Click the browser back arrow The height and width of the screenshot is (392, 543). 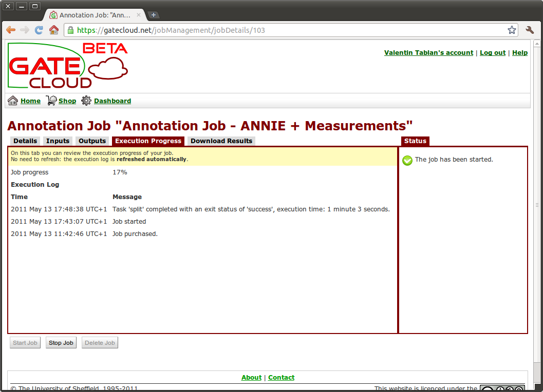[11, 30]
